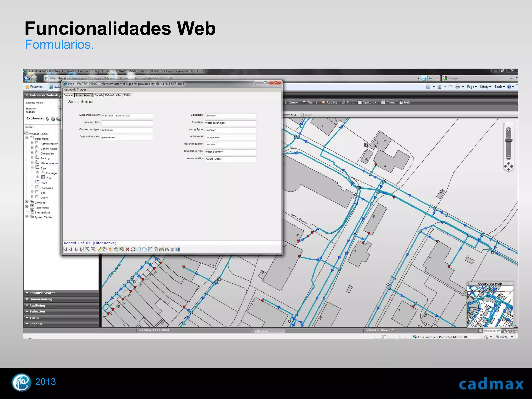The width and height of the screenshot is (532, 399).
Task: Switch to the General tab
Action: (x=68, y=95)
